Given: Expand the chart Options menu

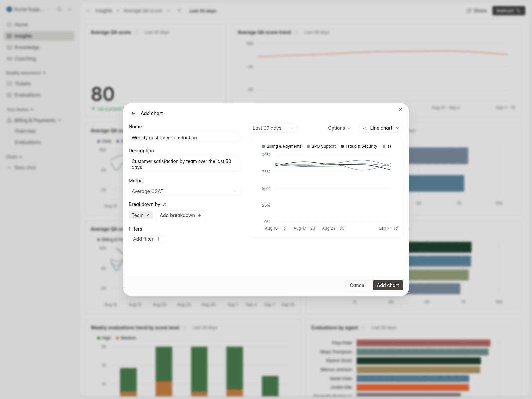Looking at the screenshot, I should [339, 128].
